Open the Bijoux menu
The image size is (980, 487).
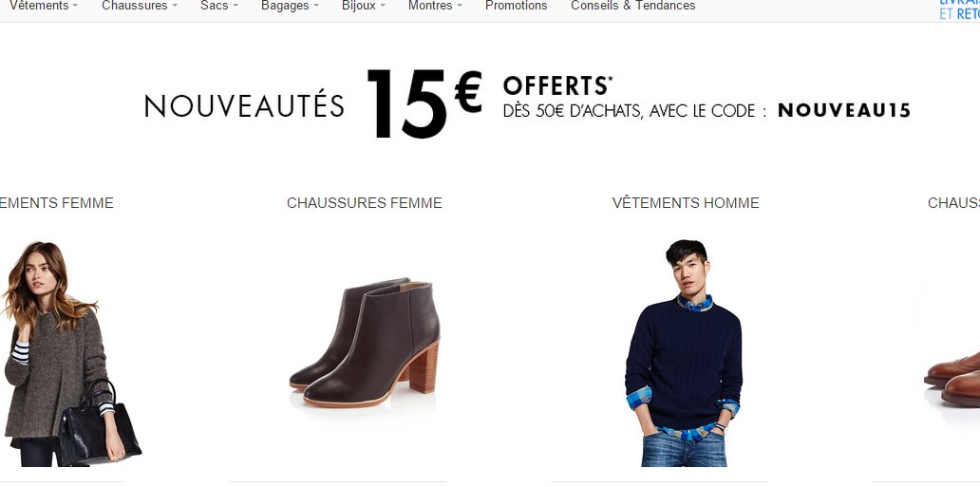coord(363,6)
